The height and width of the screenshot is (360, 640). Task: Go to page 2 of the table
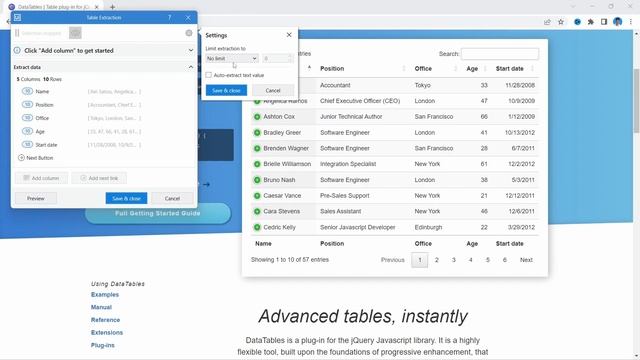[437, 260]
